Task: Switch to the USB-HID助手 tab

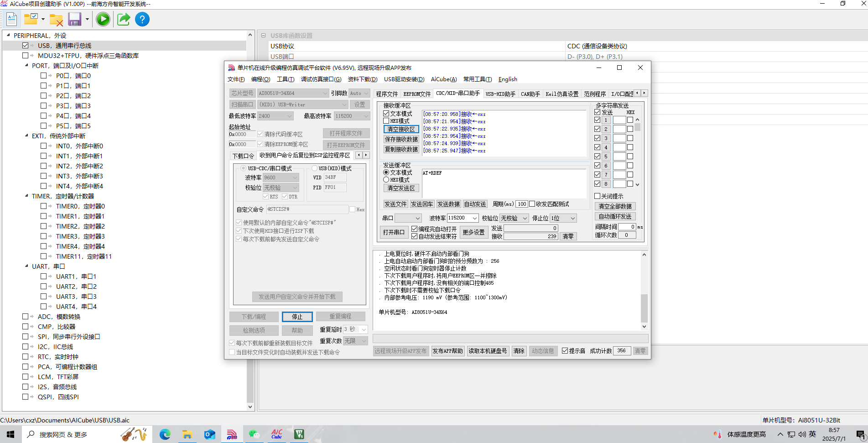Action: click(500, 94)
